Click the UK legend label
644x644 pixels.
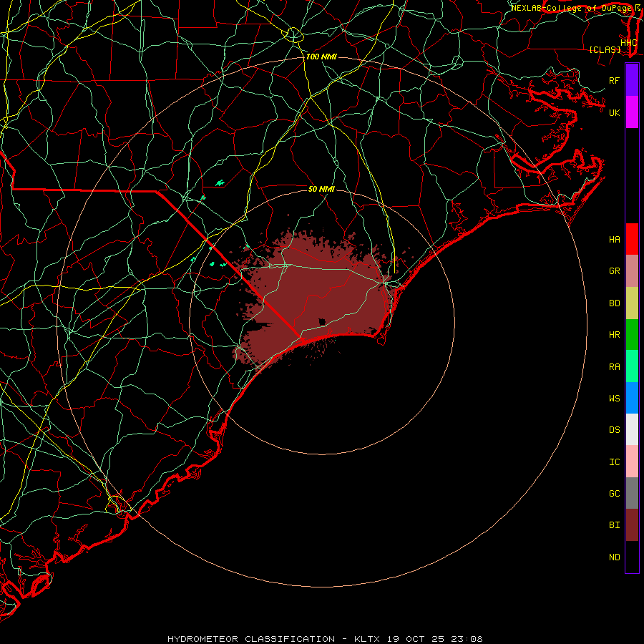point(614,112)
